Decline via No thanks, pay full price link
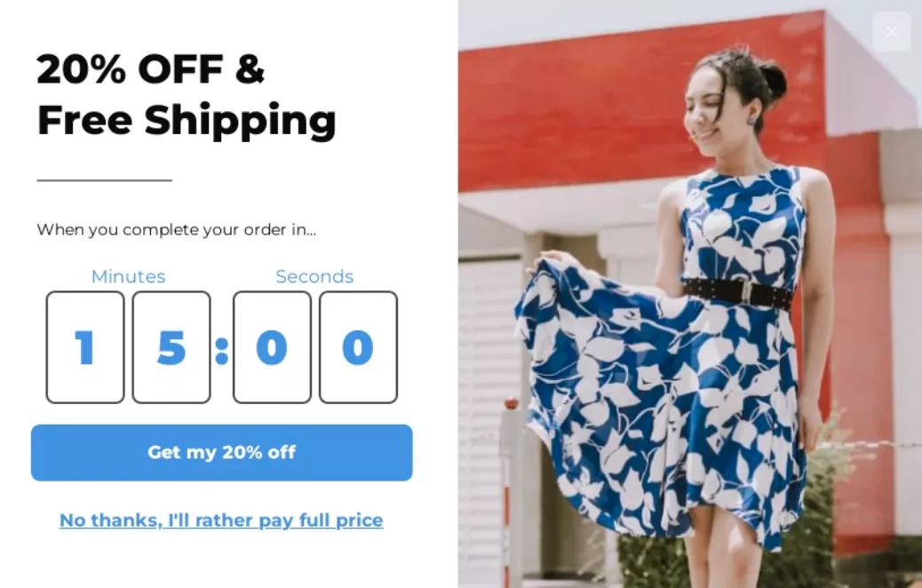The height and width of the screenshot is (588, 922). coord(221,520)
